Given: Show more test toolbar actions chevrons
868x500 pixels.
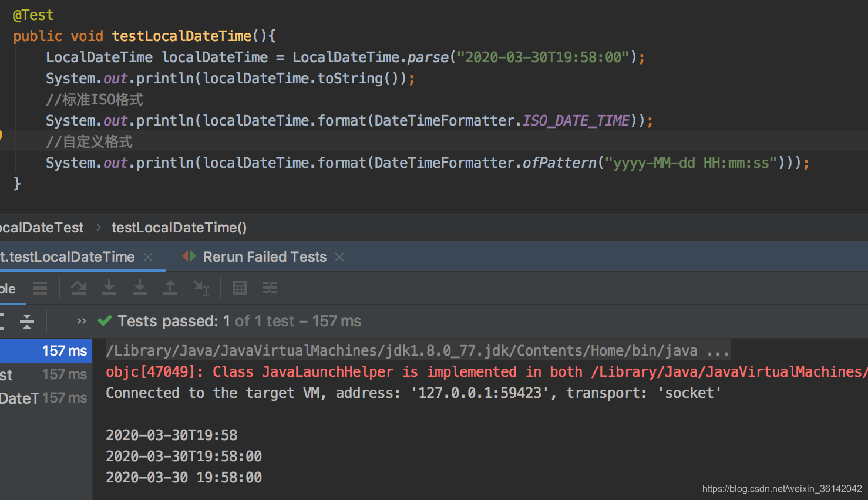Looking at the screenshot, I should (82, 321).
